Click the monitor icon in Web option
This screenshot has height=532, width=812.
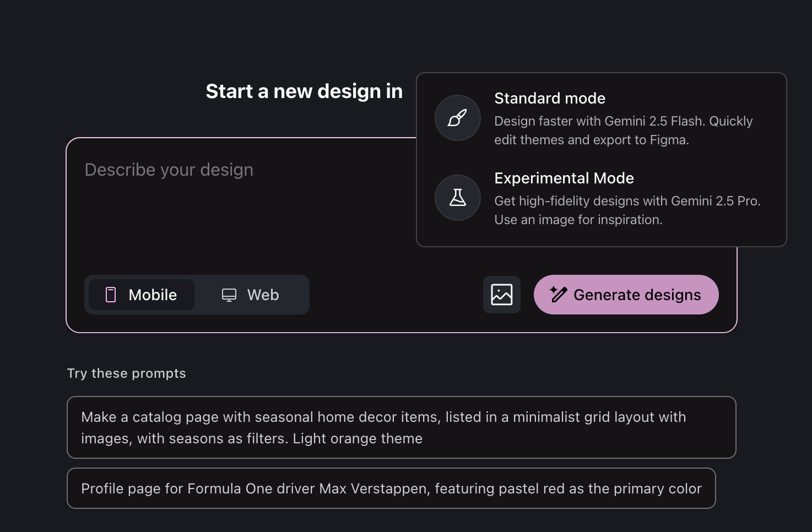coord(229,295)
